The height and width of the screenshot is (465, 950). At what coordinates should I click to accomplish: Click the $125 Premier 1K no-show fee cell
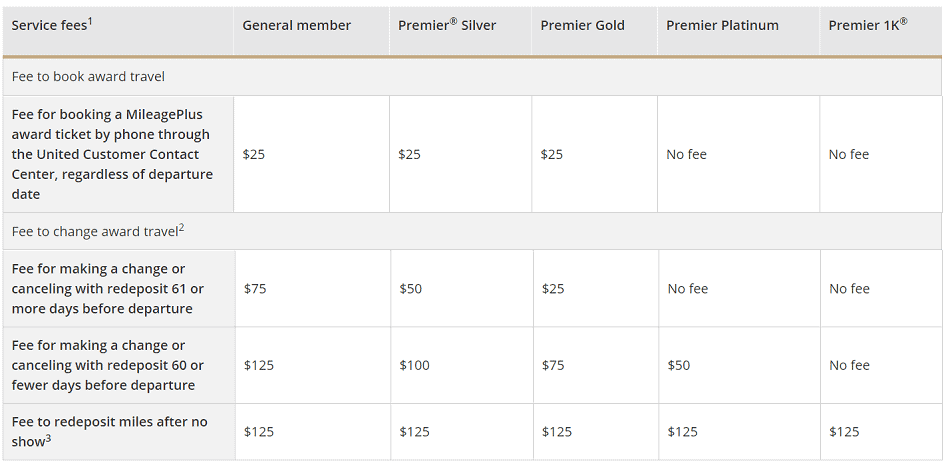coord(844,432)
